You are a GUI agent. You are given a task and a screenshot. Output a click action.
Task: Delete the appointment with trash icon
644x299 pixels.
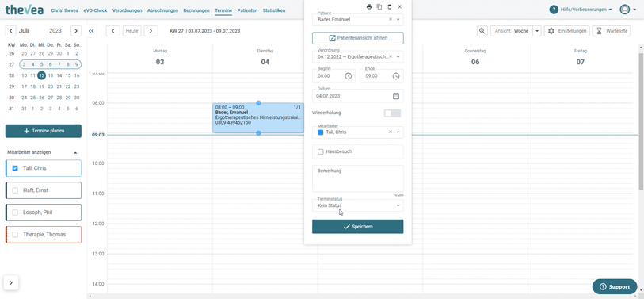tap(390, 6)
